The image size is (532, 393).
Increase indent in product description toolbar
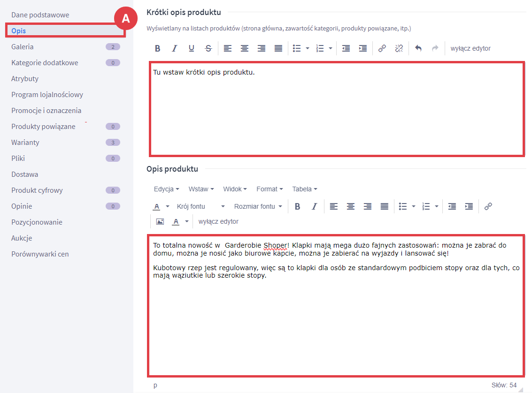coord(469,206)
